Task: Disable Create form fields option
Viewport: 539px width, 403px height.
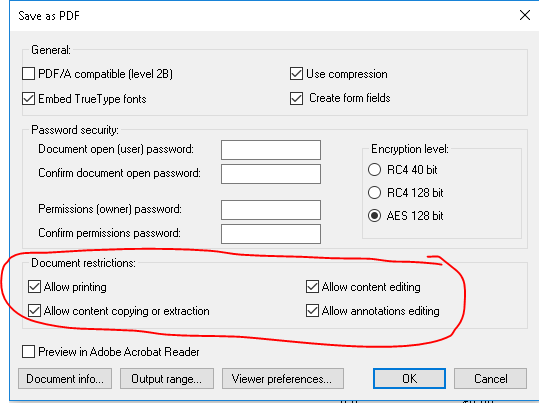Action: [x=296, y=98]
